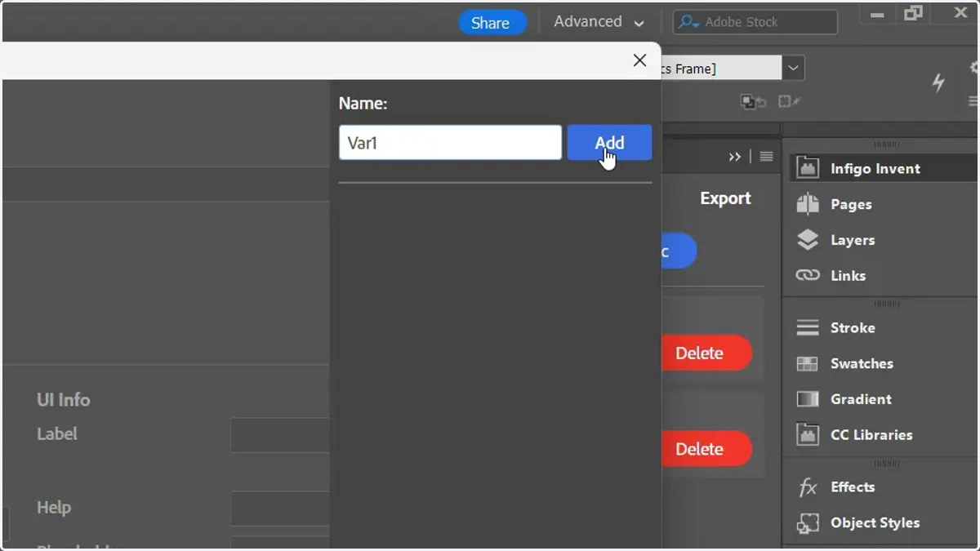This screenshot has height=551, width=980.
Task: Click the blue pill button behind the dialog
Action: 679,251
